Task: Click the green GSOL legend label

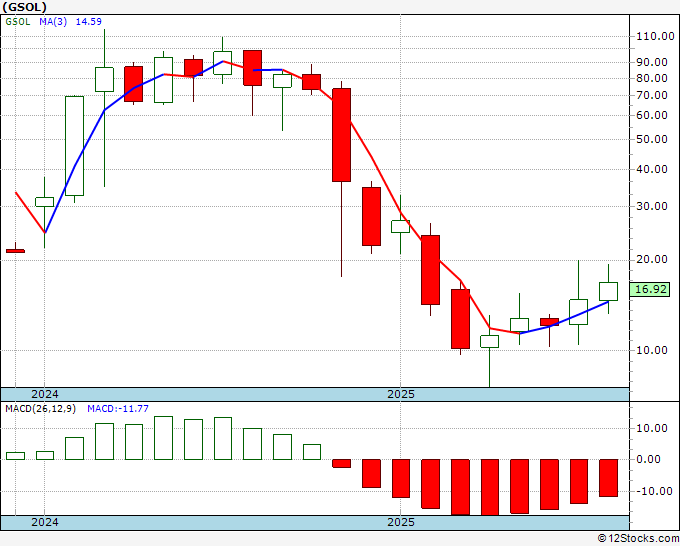Action: 18,22
